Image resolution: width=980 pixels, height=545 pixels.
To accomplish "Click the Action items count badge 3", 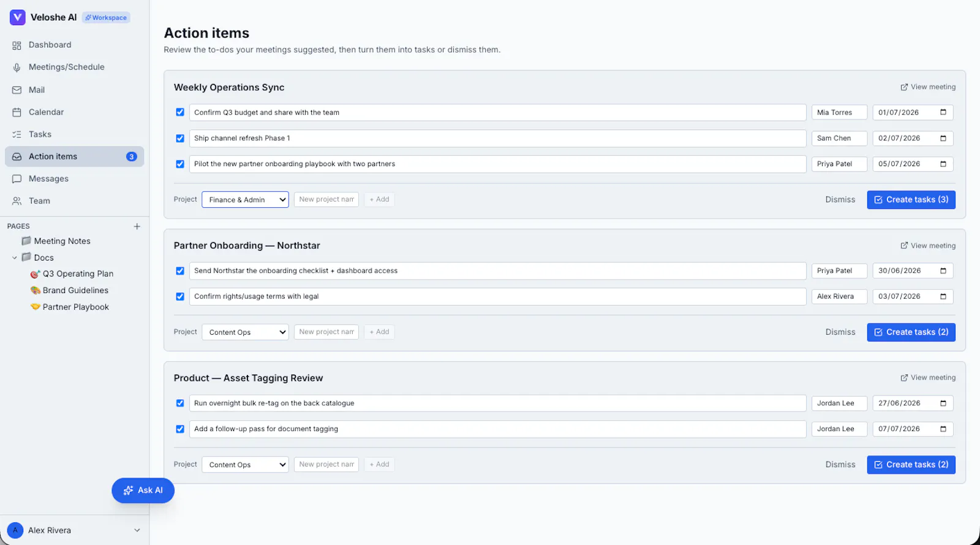I will tap(131, 157).
